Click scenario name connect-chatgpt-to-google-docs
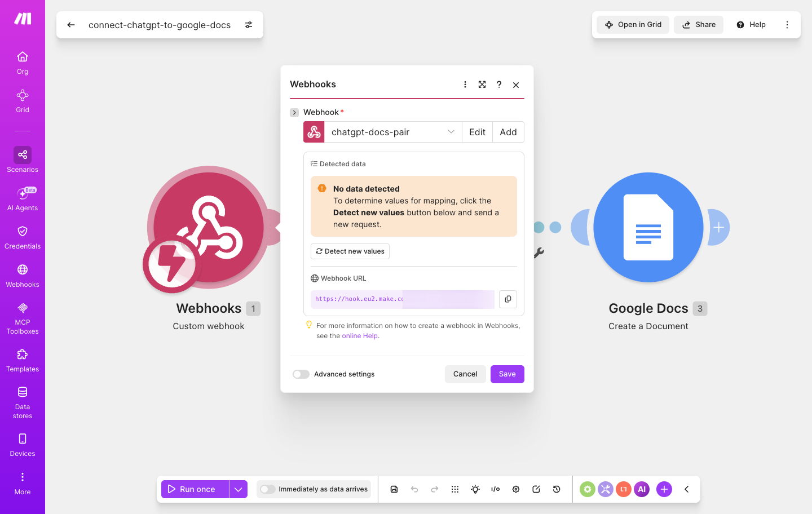Viewport: 812px width, 514px height. (x=160, y=25)
